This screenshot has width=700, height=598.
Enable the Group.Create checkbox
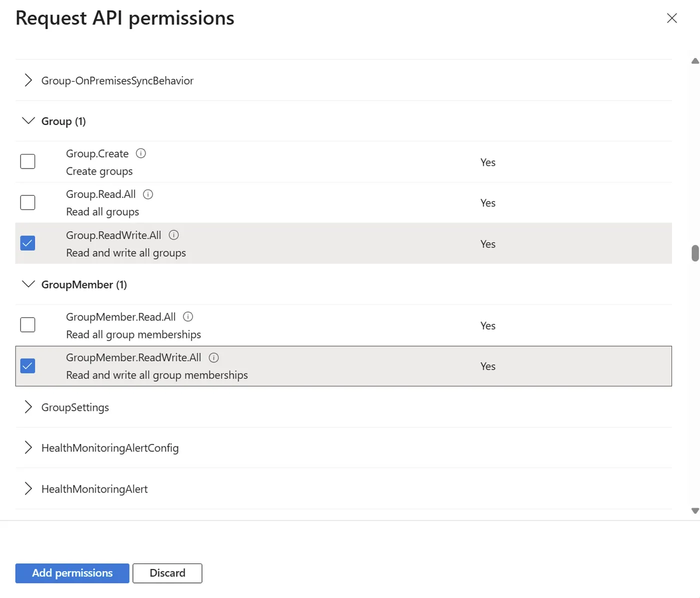click(27, 161)
